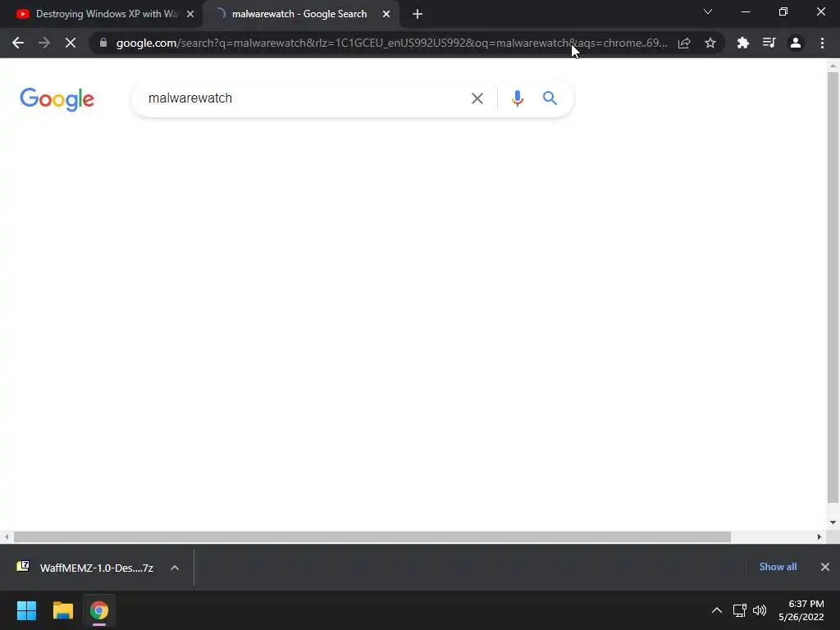Show hidden system tray icons
Image resolution: width=840 pixels, height=630 pixels.
coord(716,610)
